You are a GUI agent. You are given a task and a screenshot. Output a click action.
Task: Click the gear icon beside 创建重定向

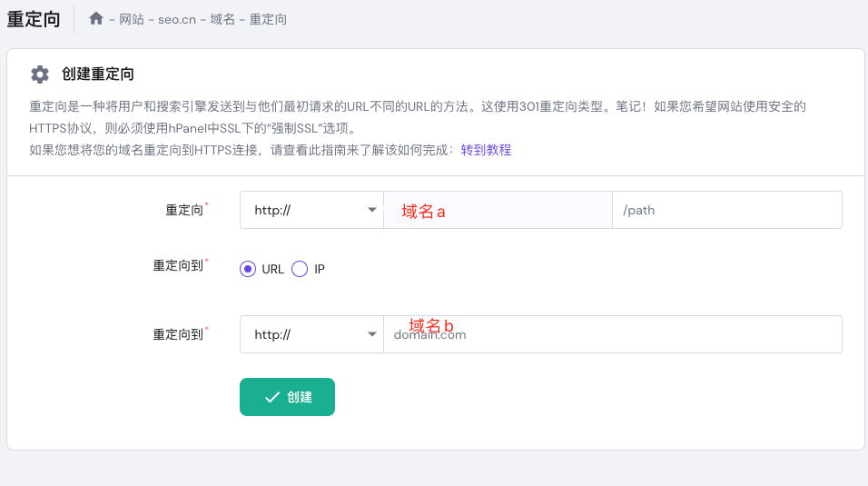[39, 74]
